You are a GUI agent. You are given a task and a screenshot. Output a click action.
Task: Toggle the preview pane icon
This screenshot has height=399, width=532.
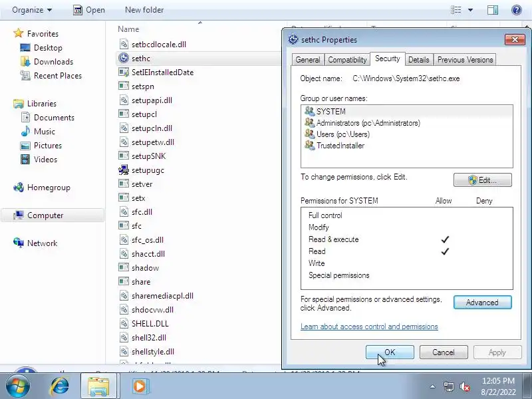pos(493,10)
